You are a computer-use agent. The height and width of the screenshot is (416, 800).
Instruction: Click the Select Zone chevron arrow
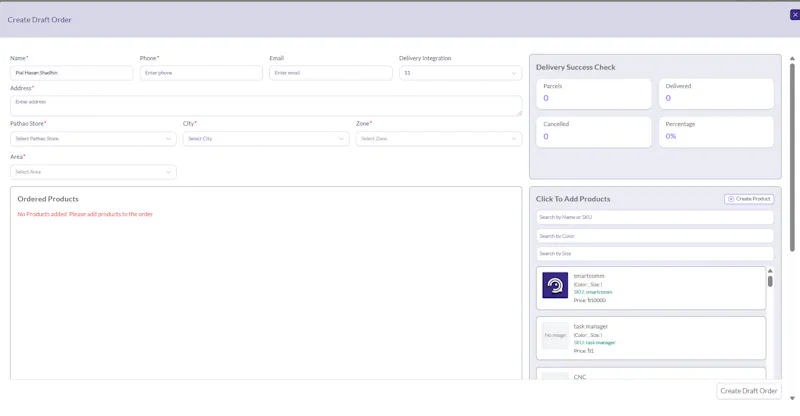pyautogui.click(x=514, y=139)
